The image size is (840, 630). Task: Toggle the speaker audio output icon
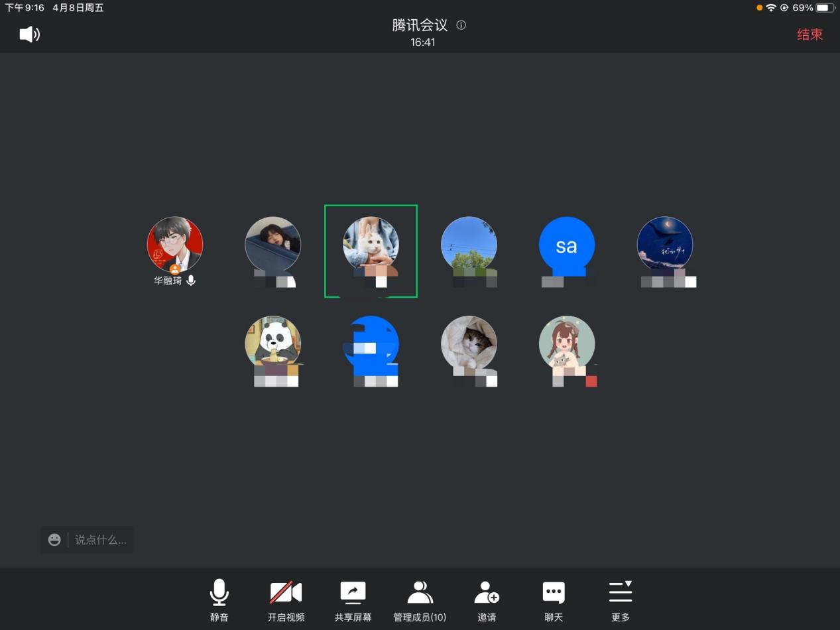pos(30,34)
